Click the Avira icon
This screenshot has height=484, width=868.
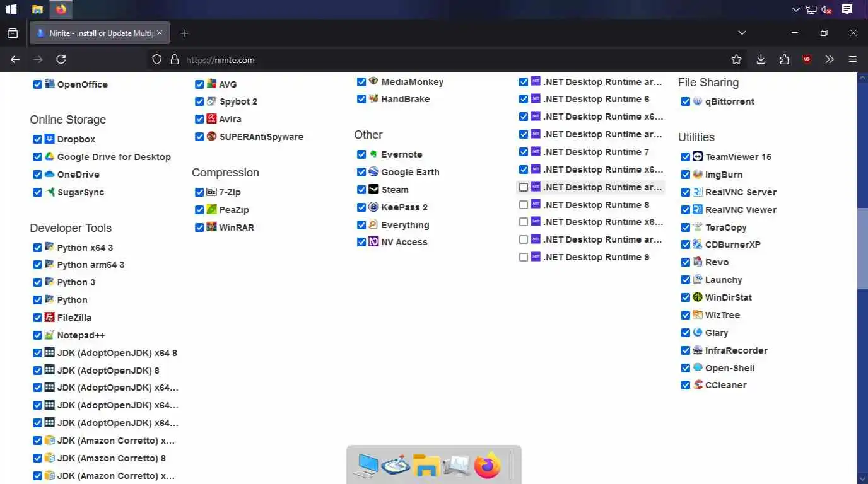coord(211,118)
